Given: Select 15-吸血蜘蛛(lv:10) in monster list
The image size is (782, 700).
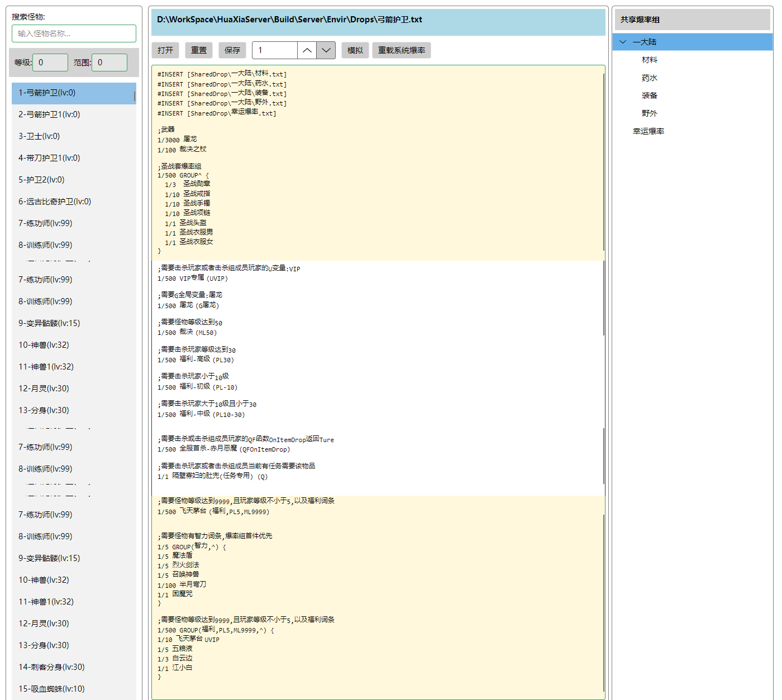Looking at the screenshot, I should tap(51, 689).
